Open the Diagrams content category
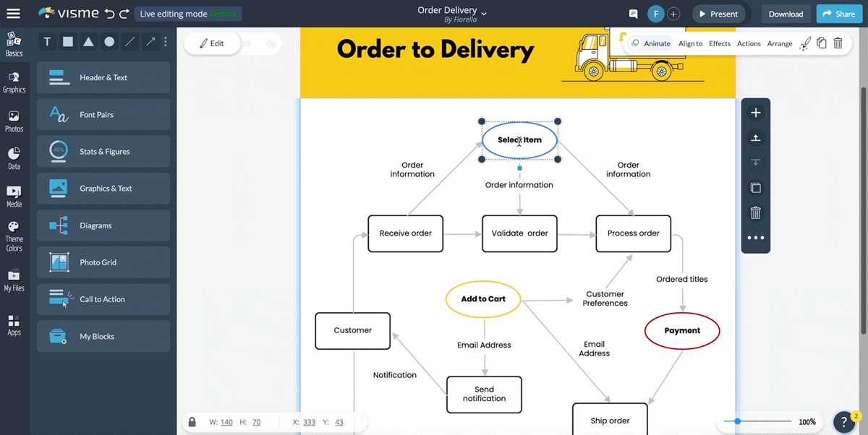868x435 pixels. coord(103,225)
